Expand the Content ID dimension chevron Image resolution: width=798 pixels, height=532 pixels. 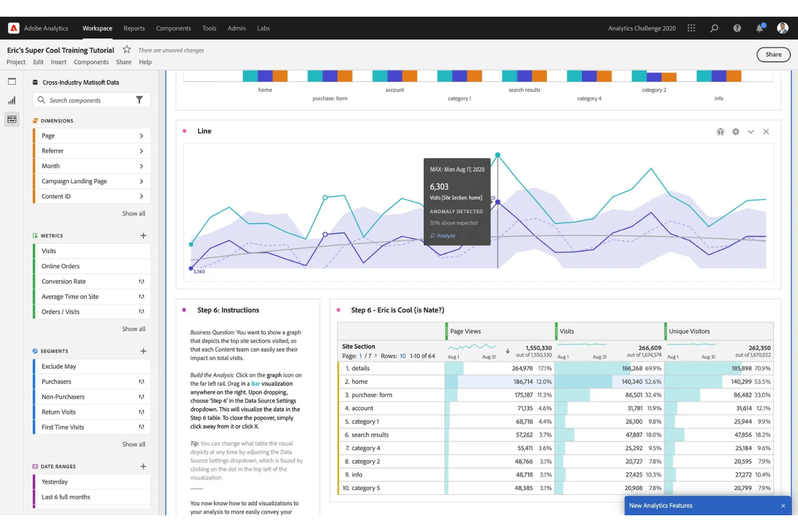(x=141, y=196)
